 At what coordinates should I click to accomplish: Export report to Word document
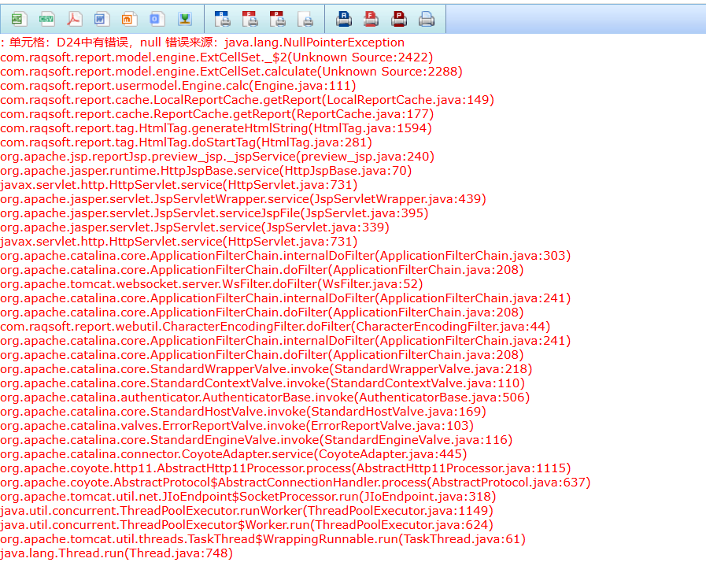pyautogui.click(x=102, y=19)
